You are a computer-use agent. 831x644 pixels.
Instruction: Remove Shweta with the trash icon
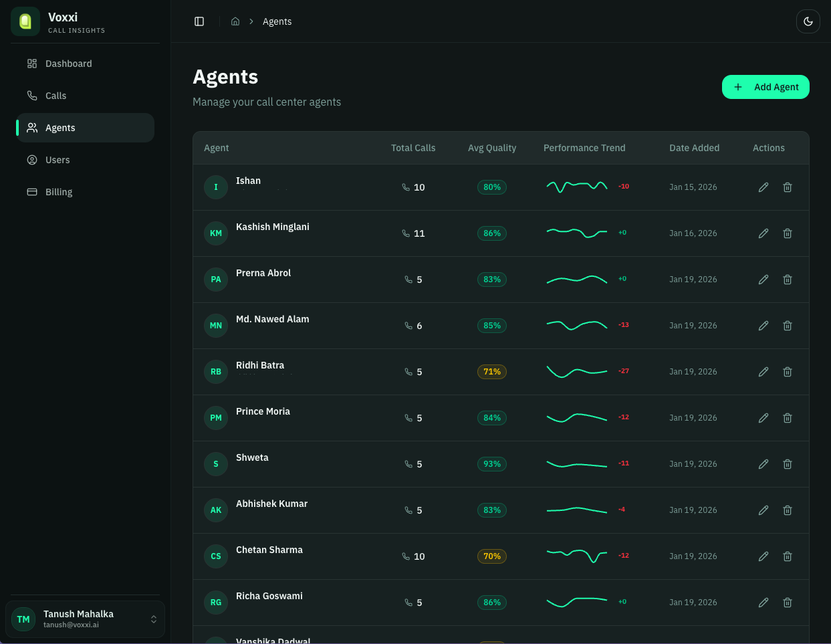788,464
